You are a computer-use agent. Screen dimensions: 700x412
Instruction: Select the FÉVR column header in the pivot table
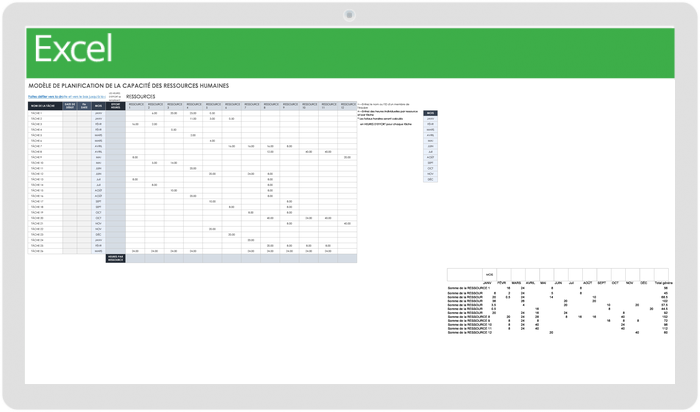[x=502, y=283]
